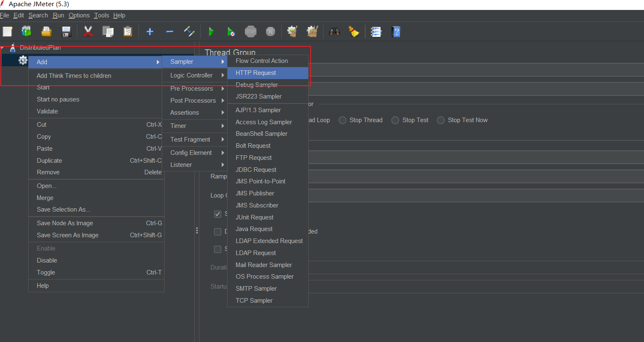Expand the Test Fragment submenu
Screen dimensions: 644x342
[x=194, y=140]
